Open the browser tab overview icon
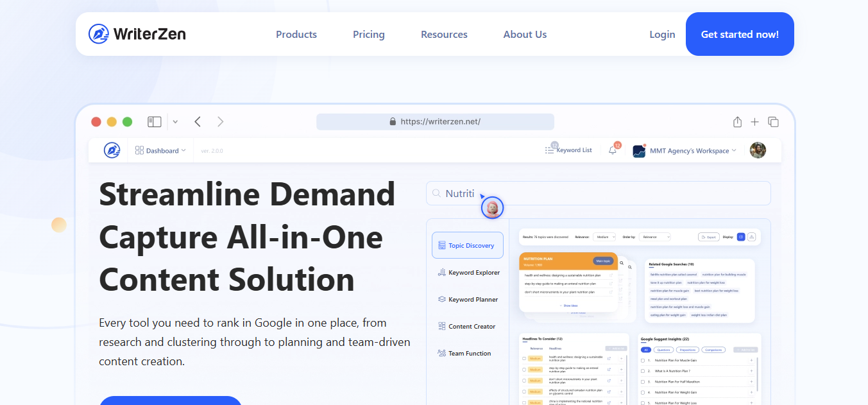This screenshot has width=868, height=405. 773,121
